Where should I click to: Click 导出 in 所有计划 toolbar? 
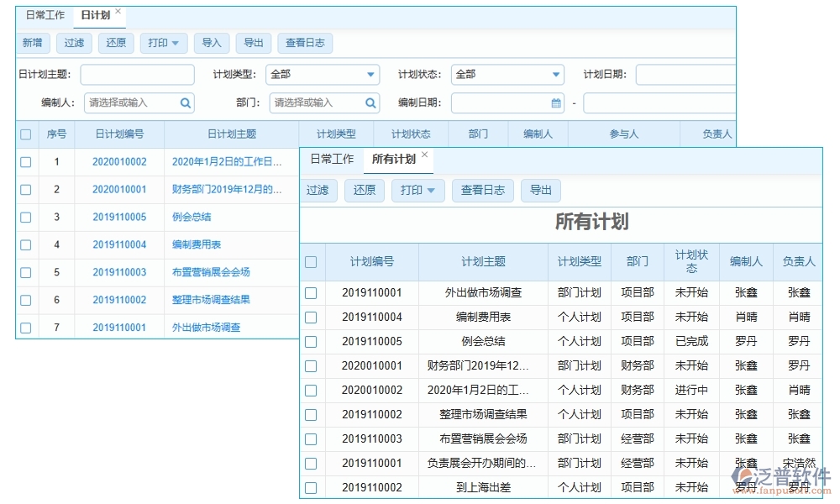[540, 190]
